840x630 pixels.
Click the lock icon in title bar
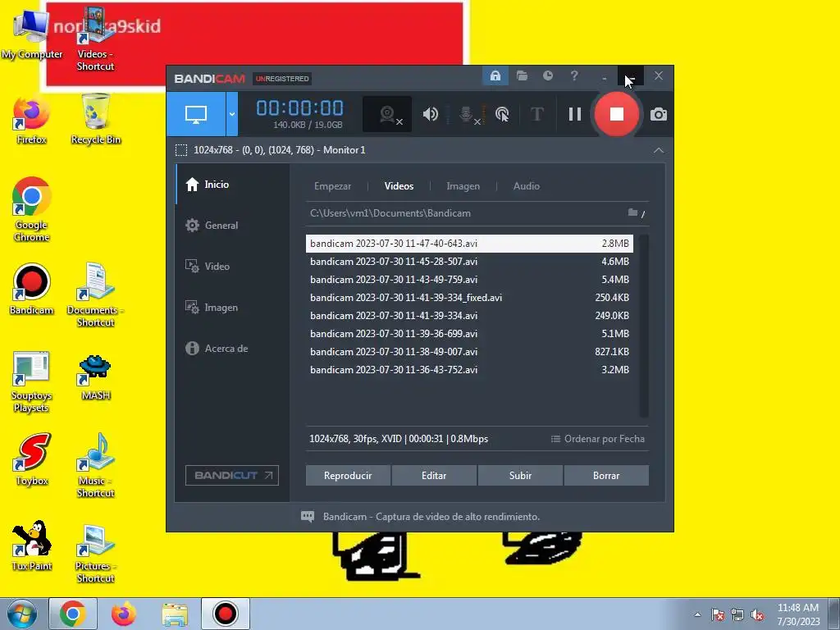[x=495, y=76]
